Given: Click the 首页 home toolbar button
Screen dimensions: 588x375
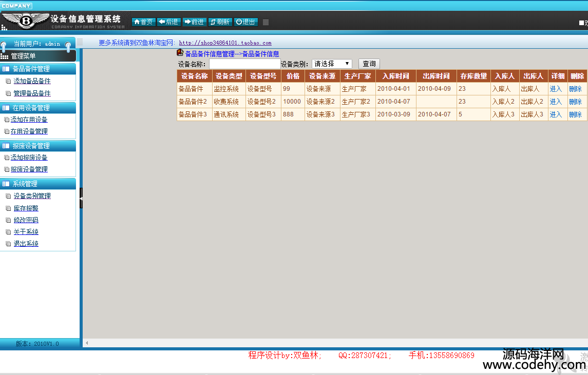Looking at the screenshot, I should pos(143,22).
